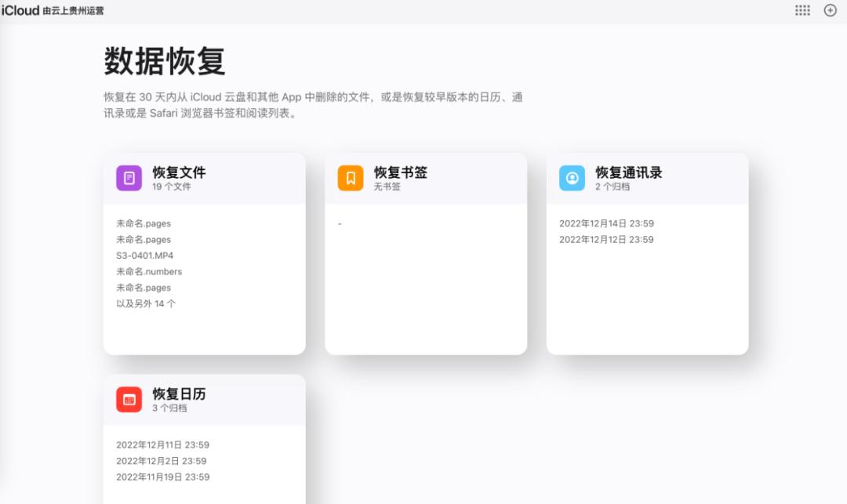The width and height of the screenshot is (847, 504).
Task: Open the blue 恢复通讯录 contacts icon
Action: [x=571, y=177]
